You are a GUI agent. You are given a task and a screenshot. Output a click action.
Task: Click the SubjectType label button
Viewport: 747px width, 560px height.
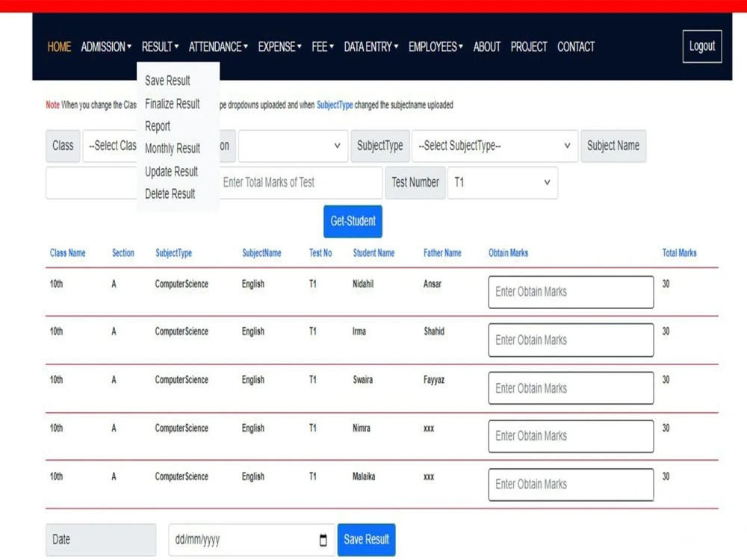[x=380, y=146]
